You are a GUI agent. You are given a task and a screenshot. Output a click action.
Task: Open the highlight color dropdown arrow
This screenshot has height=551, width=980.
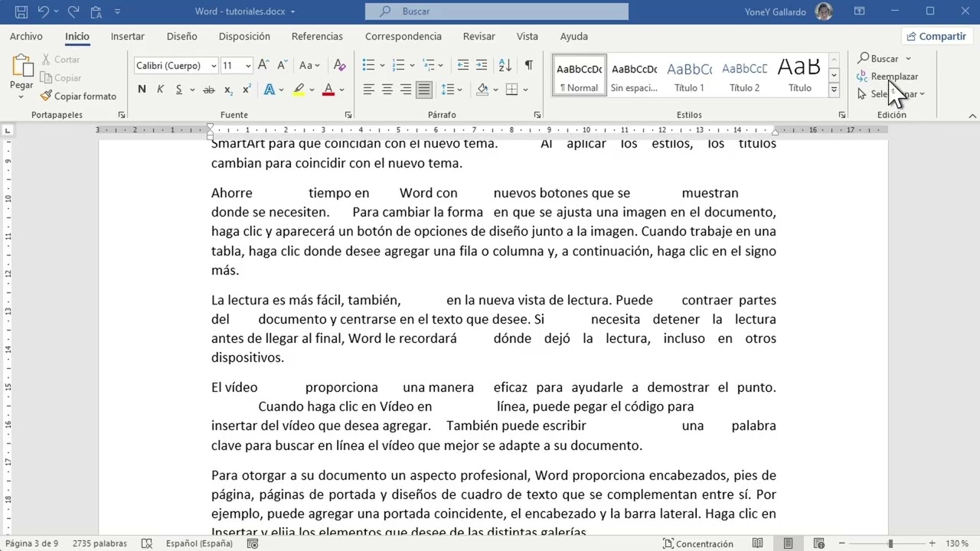[312, 90]
